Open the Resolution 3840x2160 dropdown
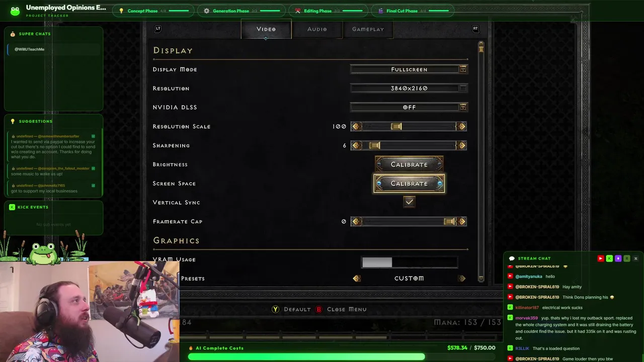This screenshot has width=644, height=362. (x=409, y=88)
